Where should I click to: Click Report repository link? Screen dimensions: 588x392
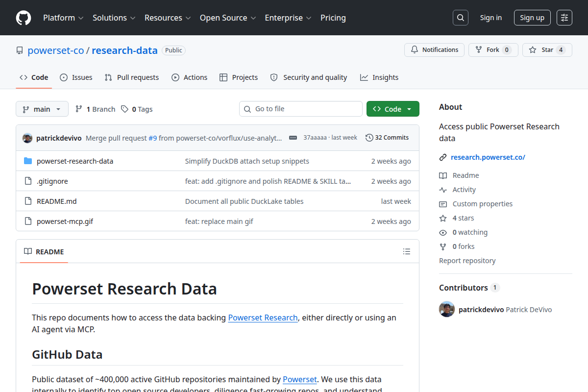(467, 261)
